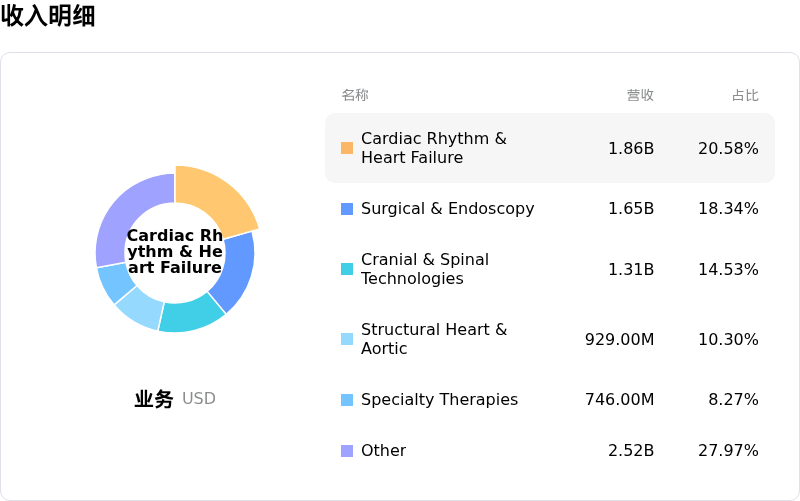This screenshot has width=800, height=501.
Task: Click the cyan Cranial & Spinal legend swatch
Action: [x=347, y=269]
